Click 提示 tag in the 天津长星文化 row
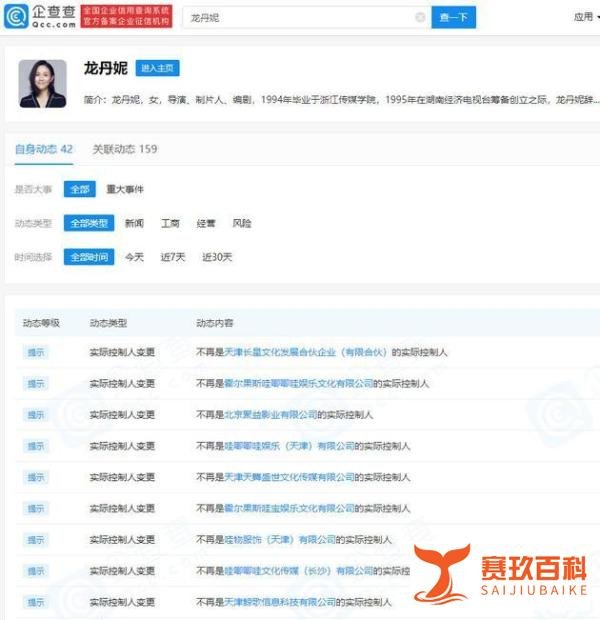600x620 pixels. coord(36,352)
